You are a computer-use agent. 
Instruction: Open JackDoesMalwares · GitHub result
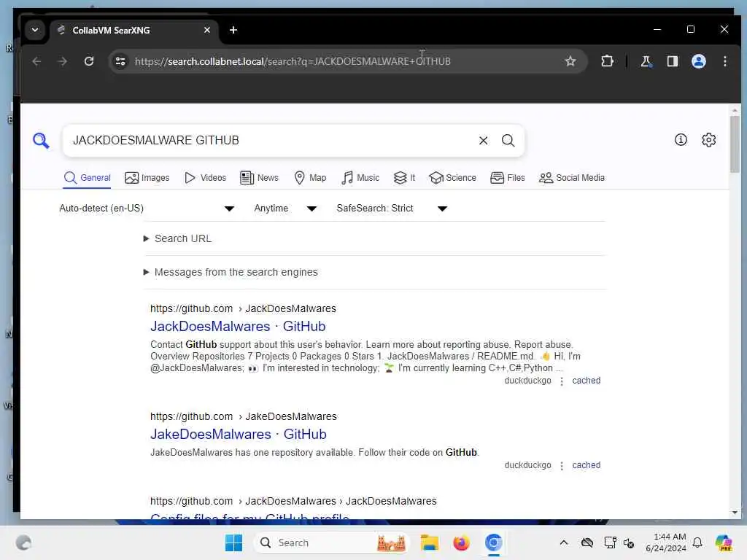[238, 326]
